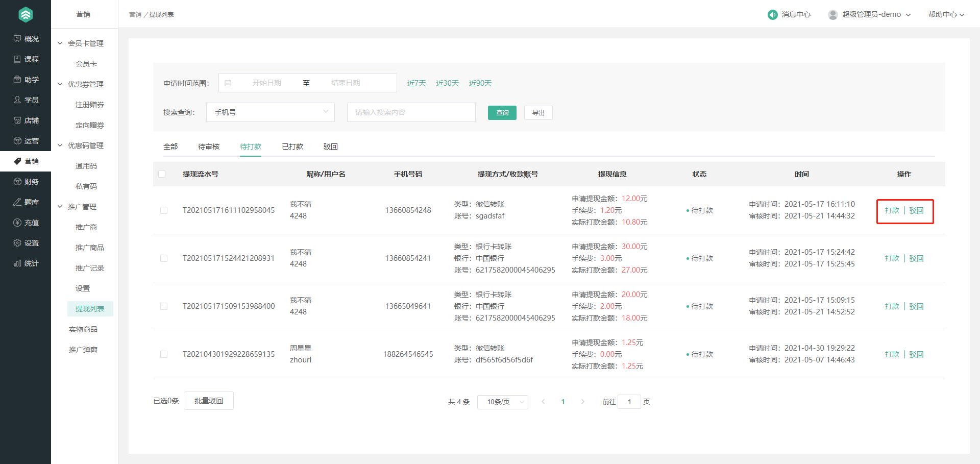Open the 学员 students sidebar icon

click(17, 100)
